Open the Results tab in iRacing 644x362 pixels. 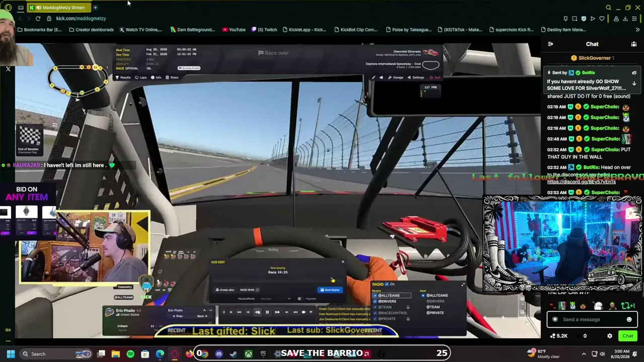point(123,77)
